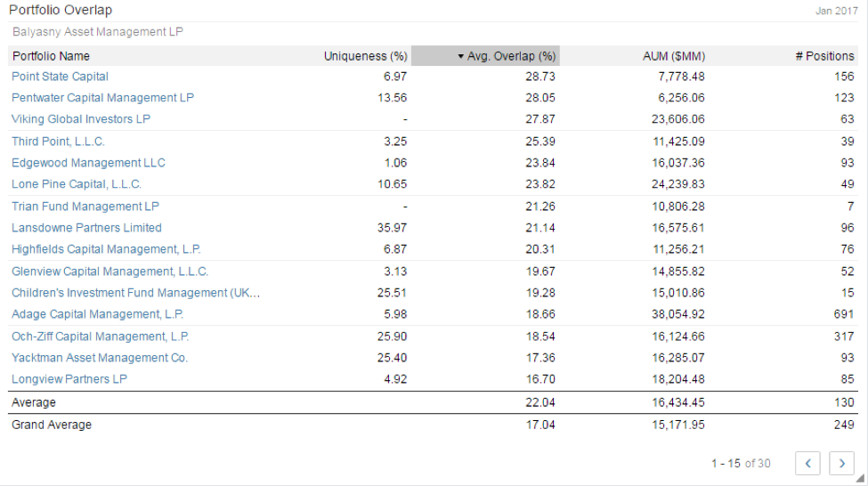
Task: Open the Lansdowne Partners Limited portfolio
Action: [x=87, y=228]
